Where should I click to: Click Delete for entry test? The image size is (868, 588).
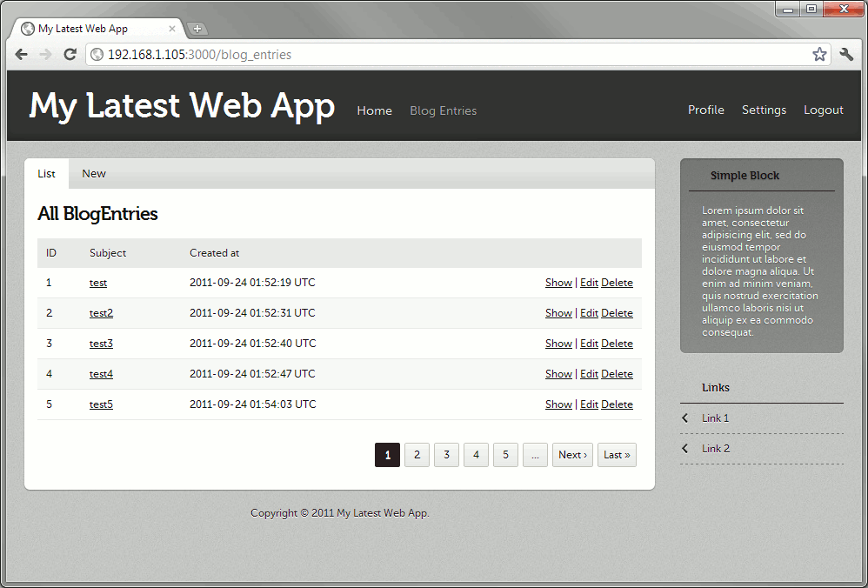click(617, 283)
